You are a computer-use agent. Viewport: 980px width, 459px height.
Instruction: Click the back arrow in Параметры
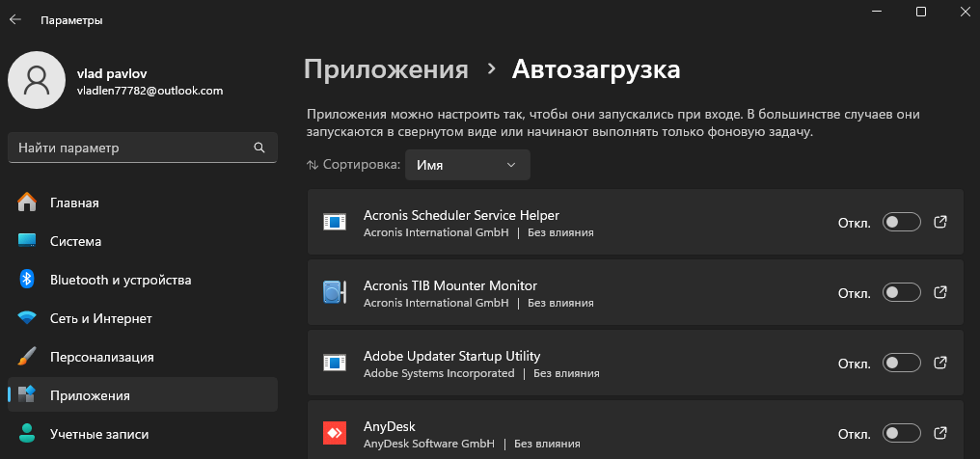[15, 19]
